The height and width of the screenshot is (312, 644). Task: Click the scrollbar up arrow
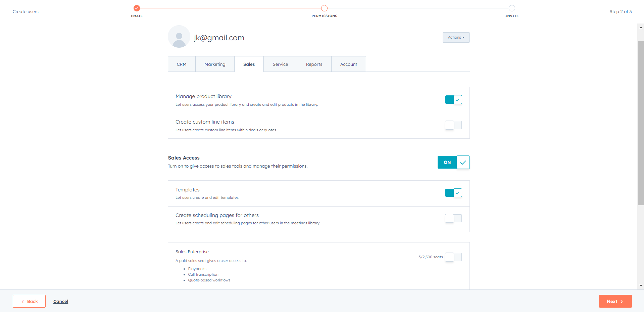[x=640, y=27]
